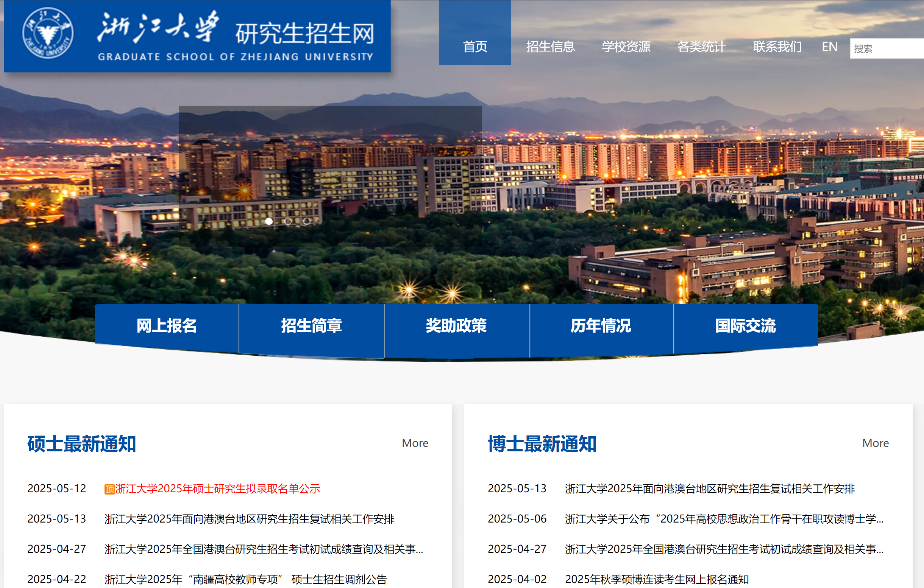Open the 各类统计 menu item
Image resolution: width=924 pixels, height=588 pixels.
[x=702, y=47]
